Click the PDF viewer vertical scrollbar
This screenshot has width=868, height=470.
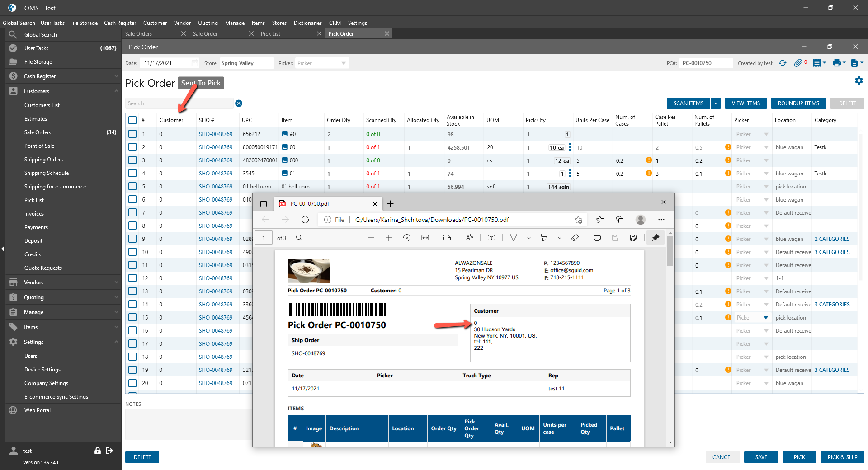pyautogui.click(x=670, y=252)
